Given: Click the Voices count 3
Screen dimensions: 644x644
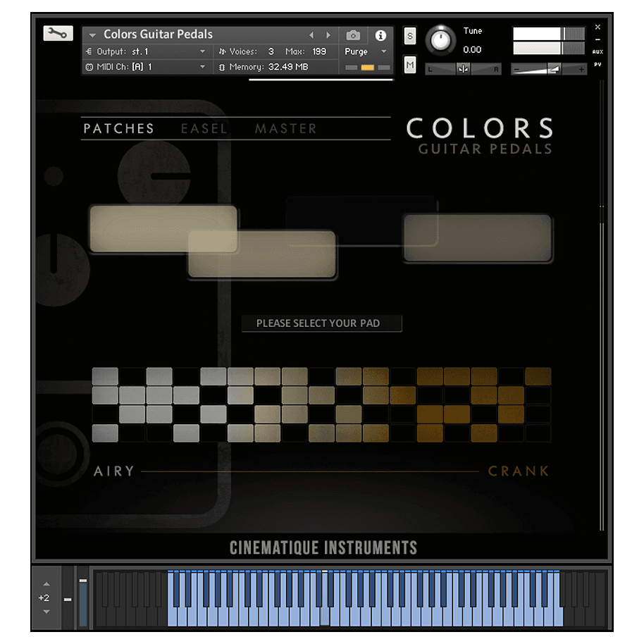Looking at the screenshot, I should [x=271, y=51].
